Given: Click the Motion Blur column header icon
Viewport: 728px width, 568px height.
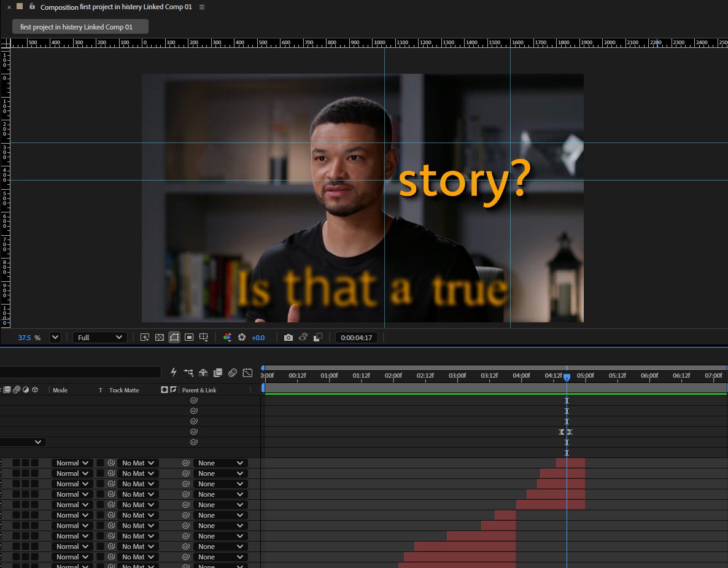Looking at the screenshot, I should [x=17, y=390].
